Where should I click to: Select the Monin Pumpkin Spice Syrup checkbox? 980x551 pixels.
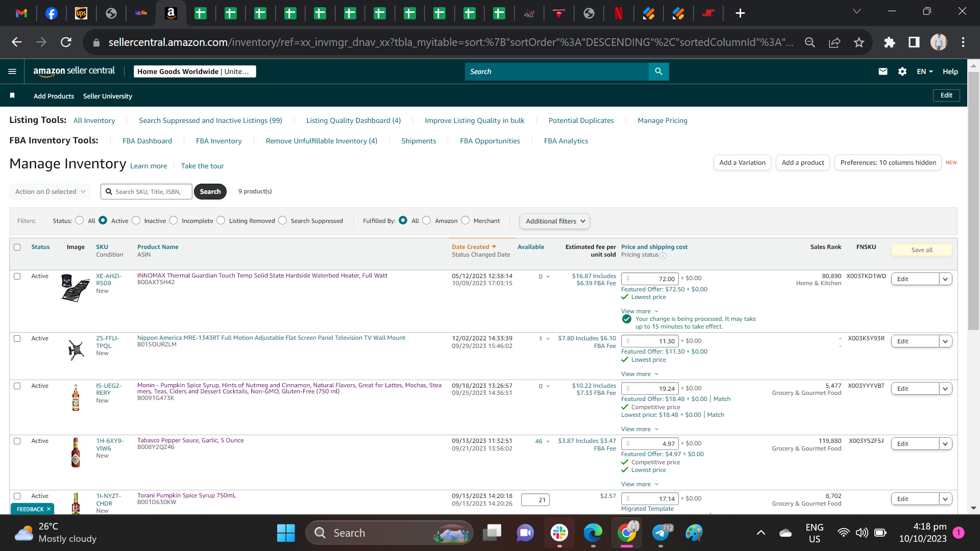pos(17,386)
